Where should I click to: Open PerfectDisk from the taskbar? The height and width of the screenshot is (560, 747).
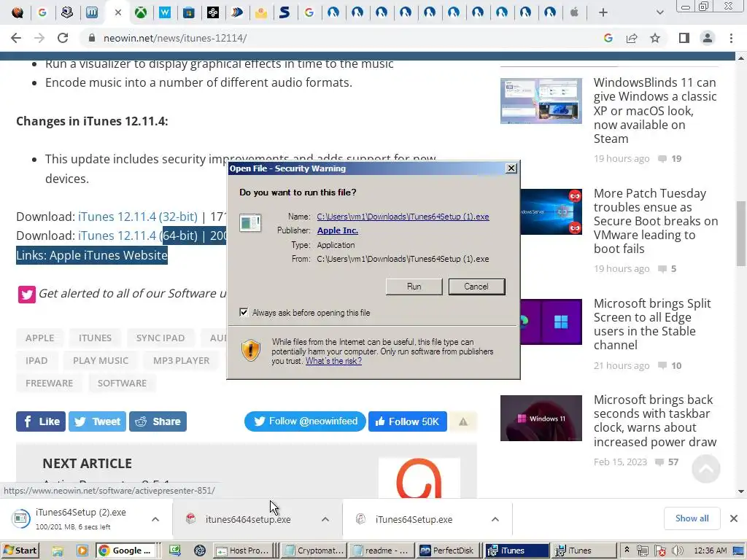pos(447,551)
